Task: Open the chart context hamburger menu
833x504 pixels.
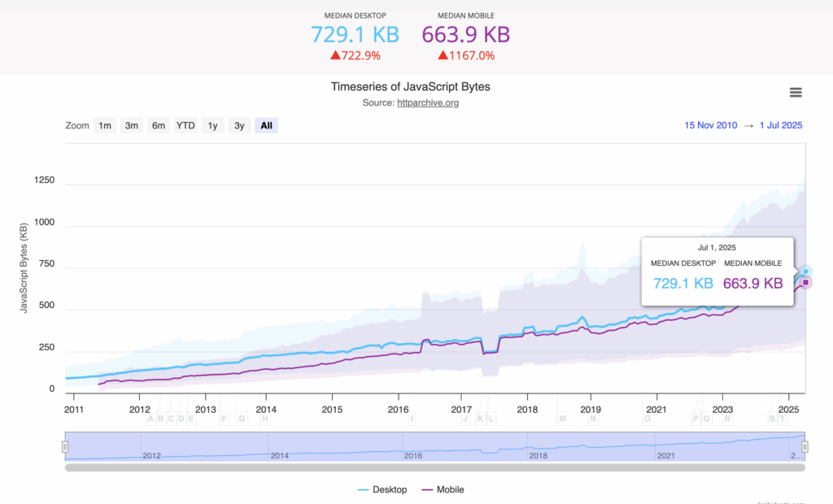Action: [x=796, y=93]
